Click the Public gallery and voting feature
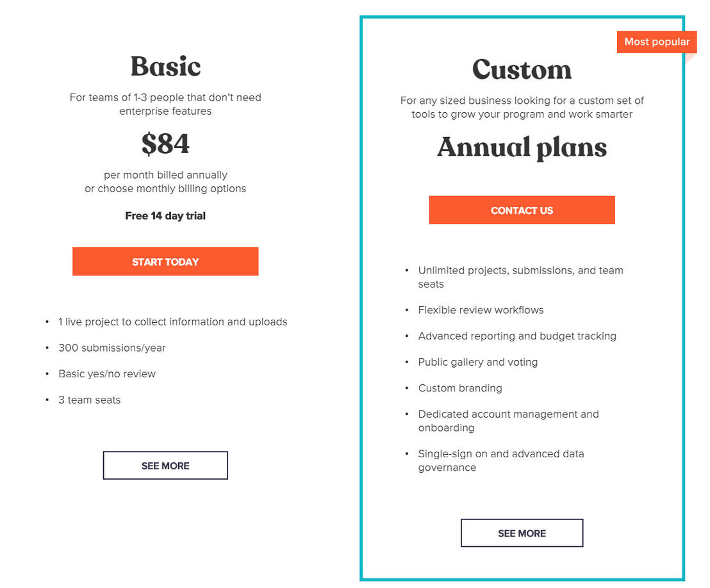Viewport: 710px width, 588px height. (x=477, y=362)
